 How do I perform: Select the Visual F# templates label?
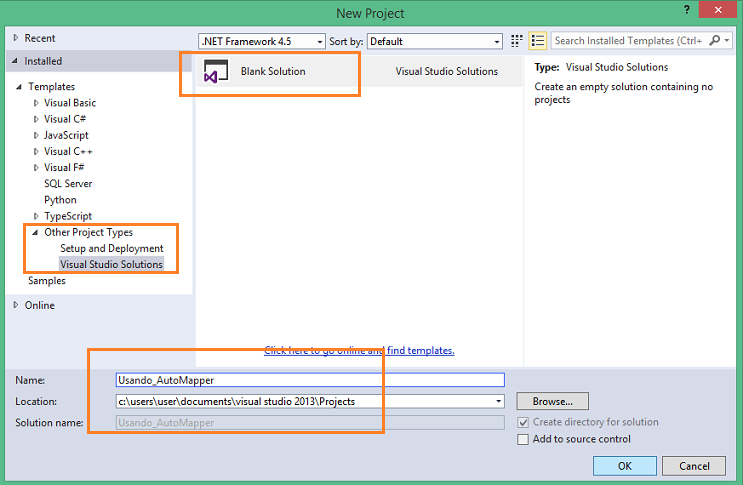(64, 168)
